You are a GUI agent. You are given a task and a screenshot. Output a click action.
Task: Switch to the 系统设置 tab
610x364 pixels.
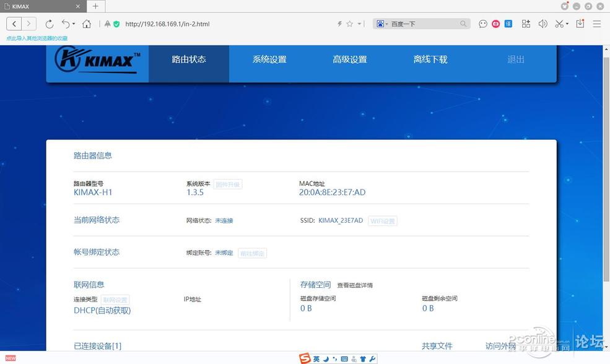click(269, 59)
